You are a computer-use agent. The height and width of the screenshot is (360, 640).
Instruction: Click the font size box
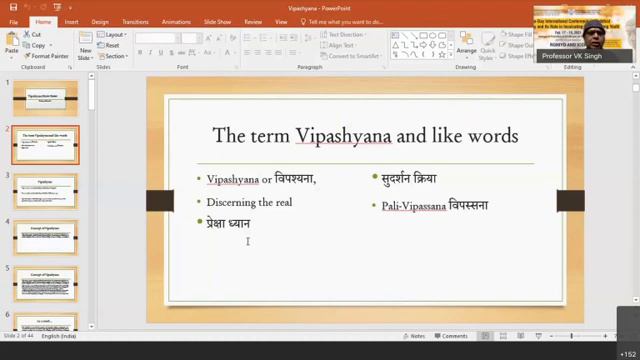(191, 38)
